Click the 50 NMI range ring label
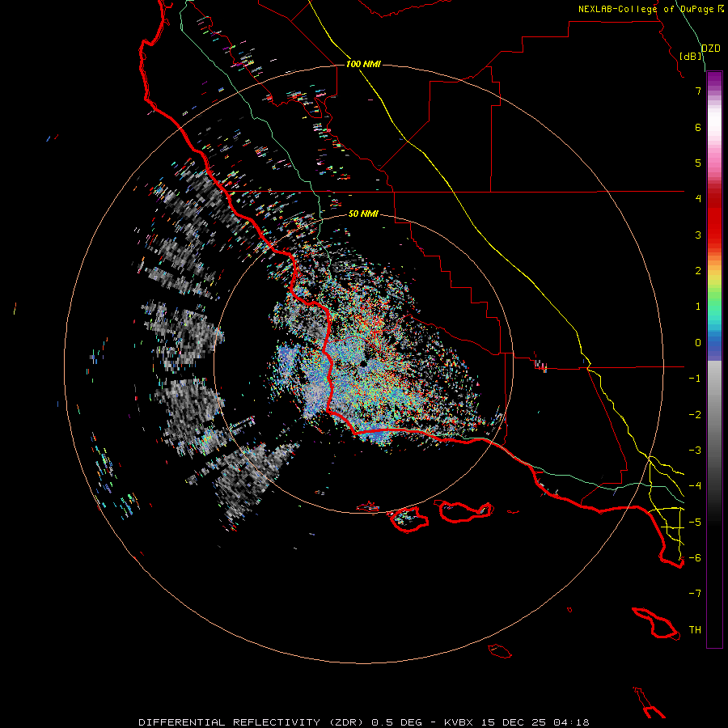The height and width of the screenshot is (728, 728). click(x=363, y=214)
